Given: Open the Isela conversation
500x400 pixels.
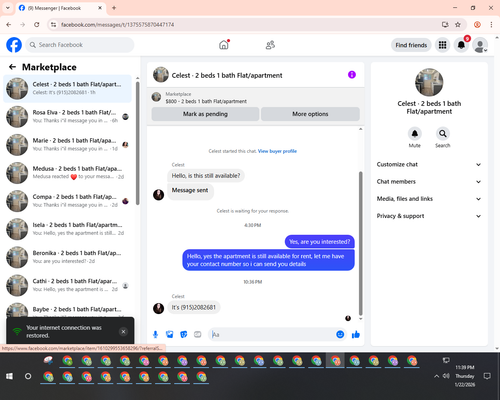Looking at the screenshot, I should pyautogui.click(x=68, y=229).
